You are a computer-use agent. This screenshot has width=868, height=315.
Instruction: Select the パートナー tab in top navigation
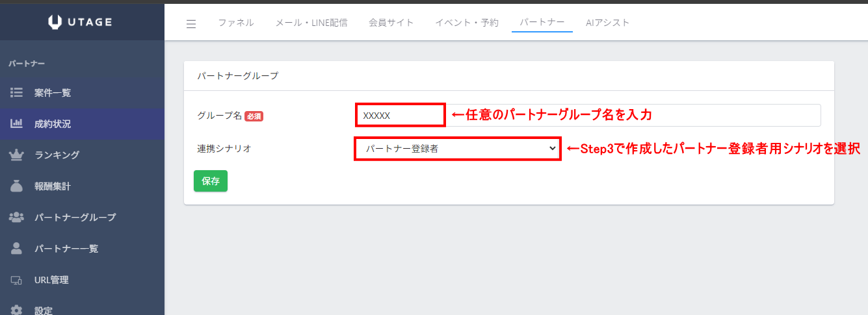click(542, 23)
